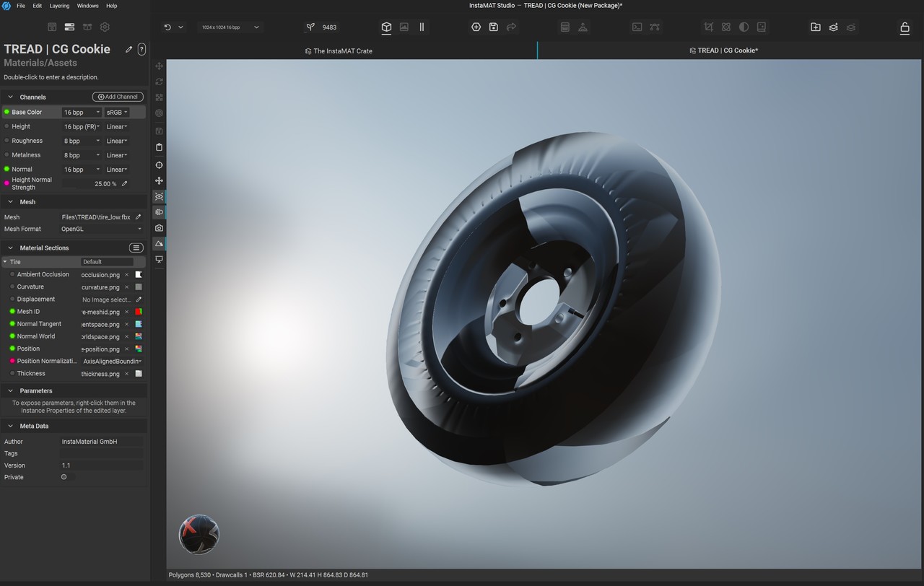The height and width of the screenshot is (586, 924).
Task: Open the Mesh Format OpenGL dropdown
Action: coord(101,229)
